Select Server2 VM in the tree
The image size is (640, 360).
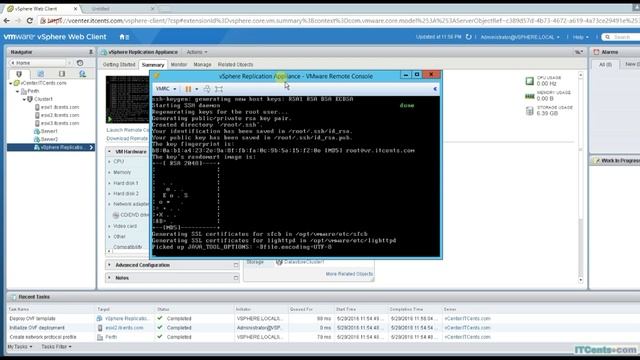tap(49, 139)
